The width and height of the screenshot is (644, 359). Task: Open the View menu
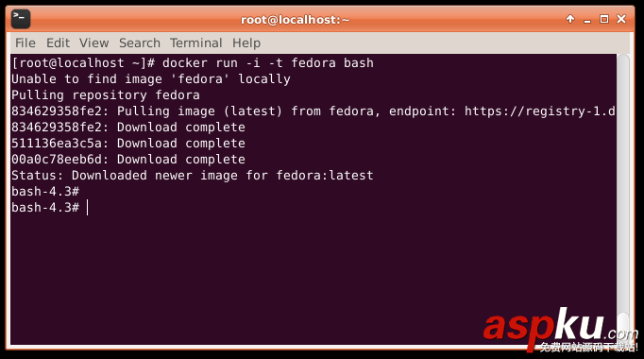(94, 43)
